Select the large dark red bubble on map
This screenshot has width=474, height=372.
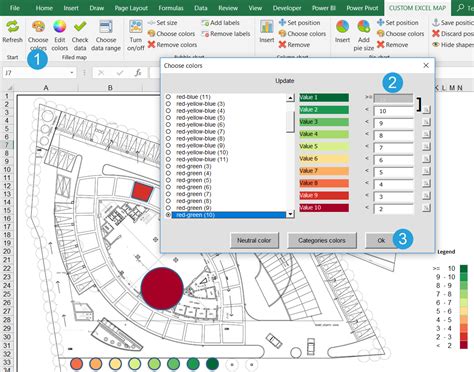pyautogui.click(x=162, y=288)
